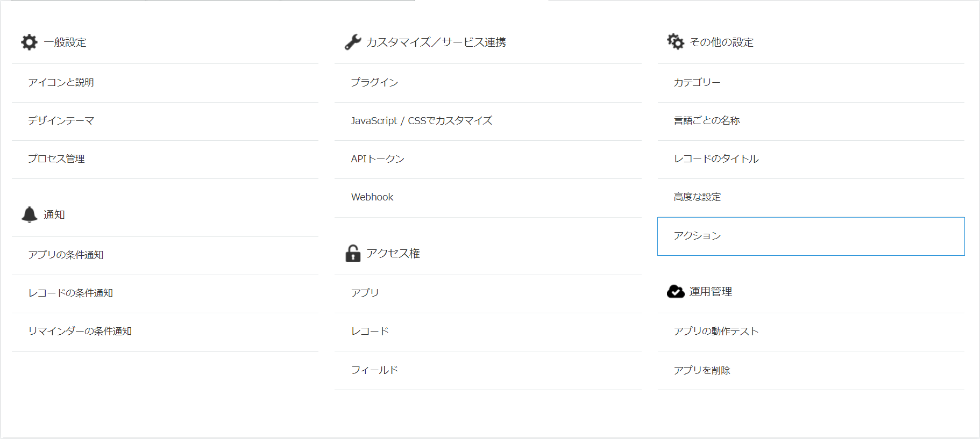
Task: Open アイコンと説明 settings
Action: 165,83
